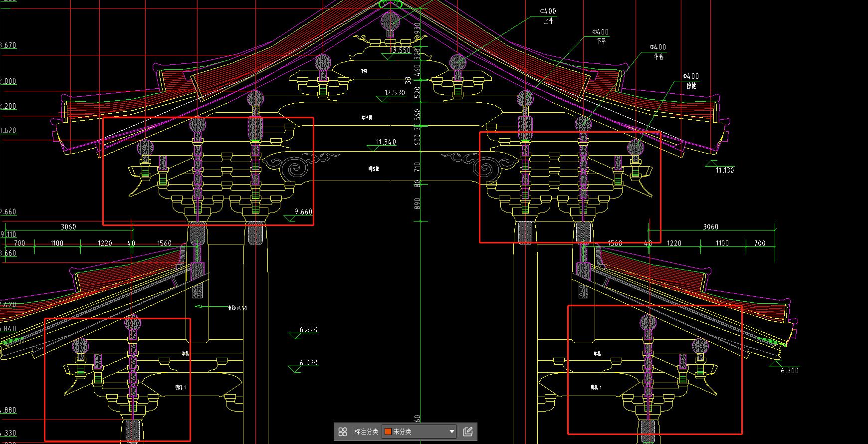
Task: Click the edit annotation pencil icon
Action: tap(468, 432)
